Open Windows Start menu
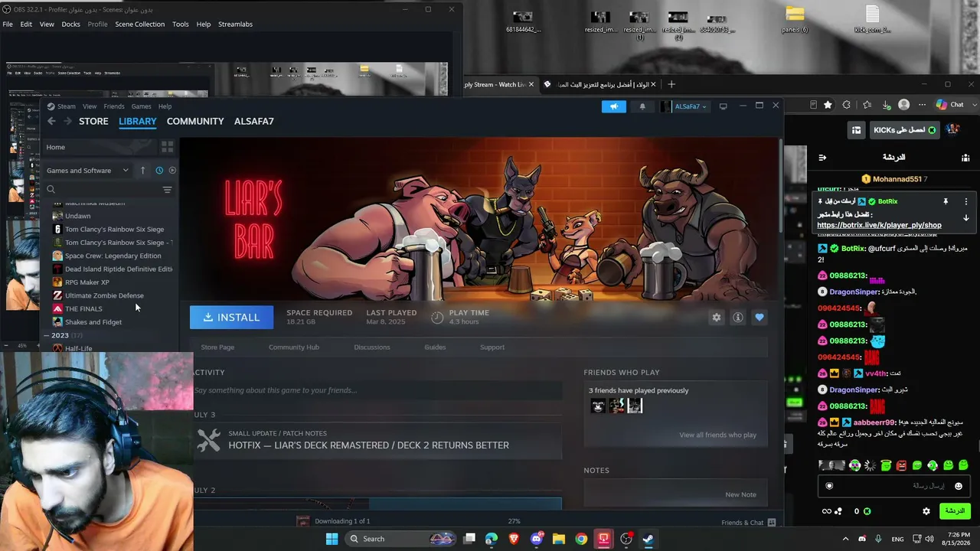 (x=332, y=539)
